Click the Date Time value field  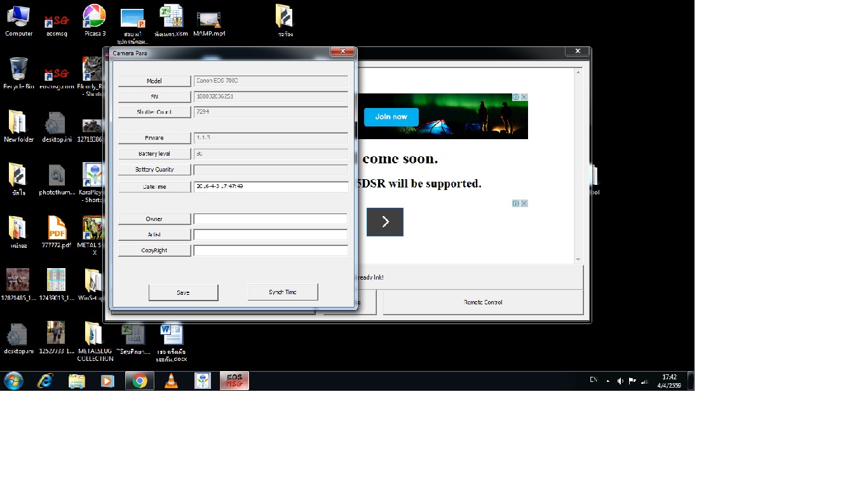click(x=271, y=187)
